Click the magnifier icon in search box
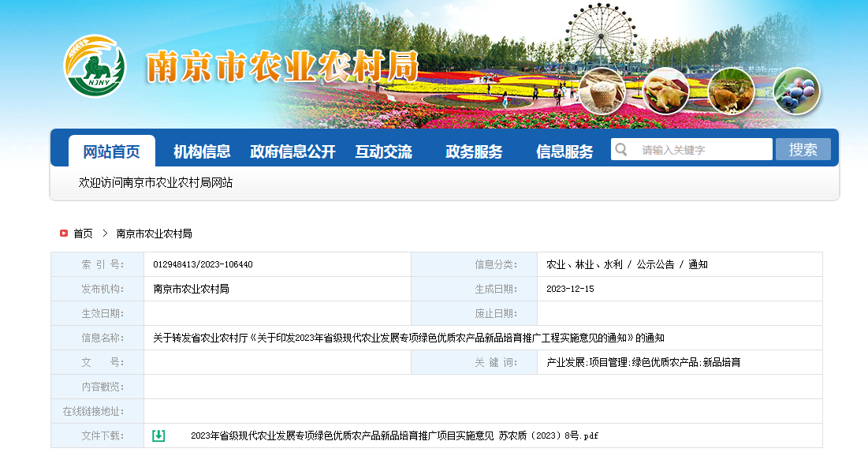The image size is (868, 456). pos(621,150)
